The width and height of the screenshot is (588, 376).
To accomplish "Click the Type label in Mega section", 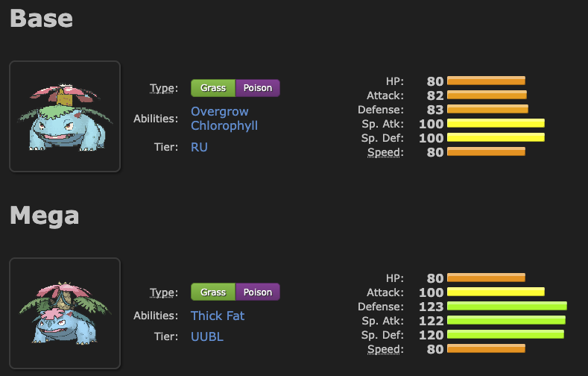I will [x=164, y=292].
